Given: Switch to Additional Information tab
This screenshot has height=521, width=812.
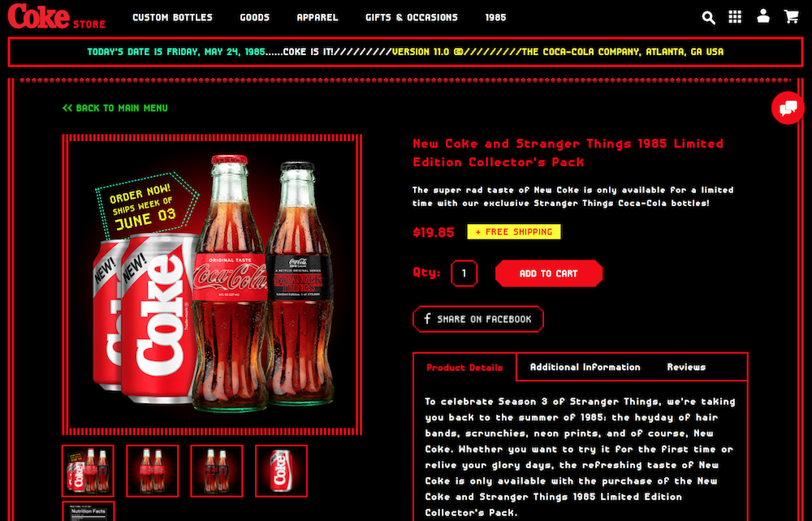Looking at the screenshot, I should coord(585,367).
